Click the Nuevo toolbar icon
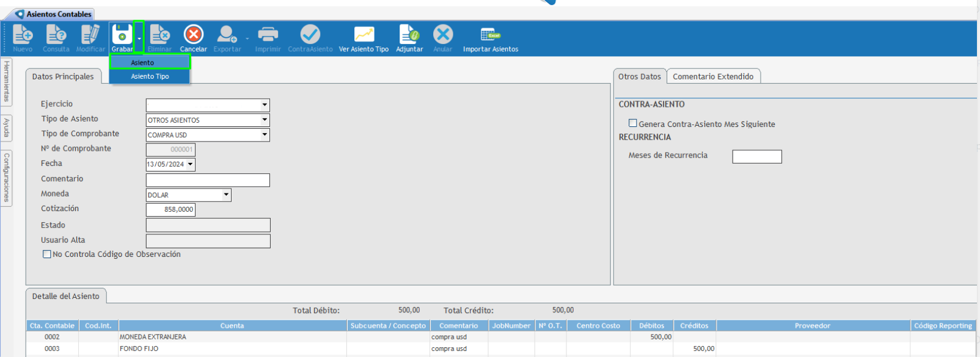This screenshot has height=357, width=980. [x=23, y=34]
